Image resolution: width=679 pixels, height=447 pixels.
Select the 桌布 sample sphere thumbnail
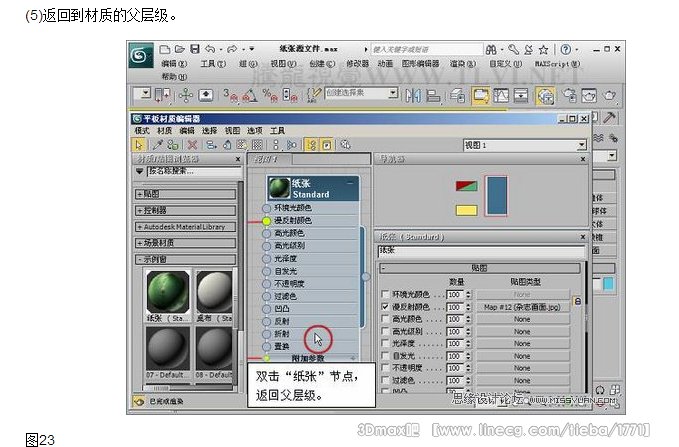coord(214,292)
